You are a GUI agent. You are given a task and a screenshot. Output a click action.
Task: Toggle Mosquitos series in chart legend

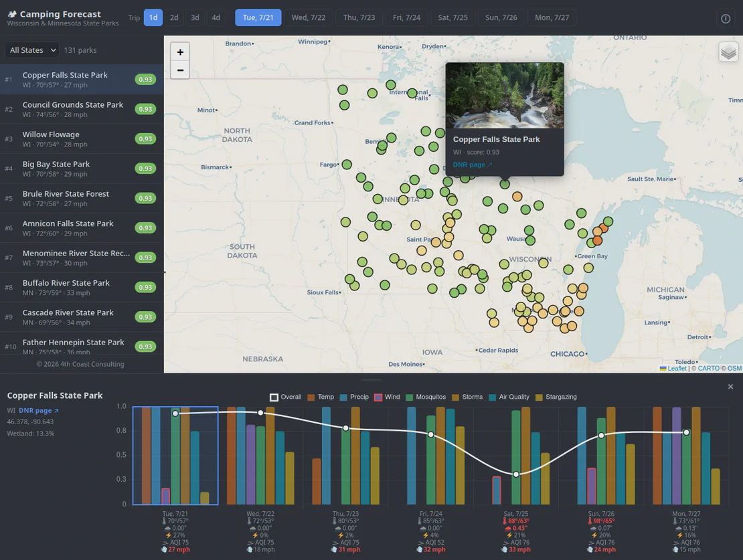[426, 397]
